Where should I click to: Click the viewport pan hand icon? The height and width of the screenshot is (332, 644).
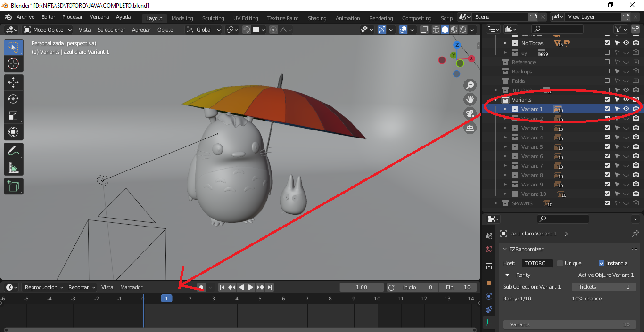470,99
